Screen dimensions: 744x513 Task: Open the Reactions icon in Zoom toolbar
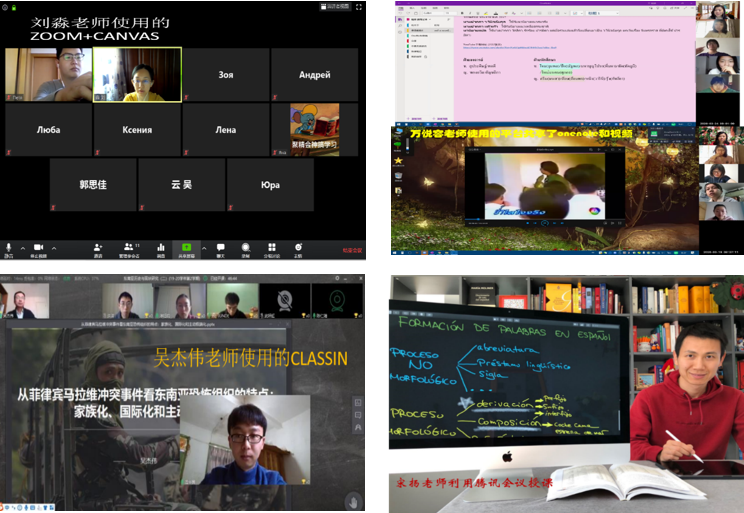pyautogui.click(x=298, y=246)
